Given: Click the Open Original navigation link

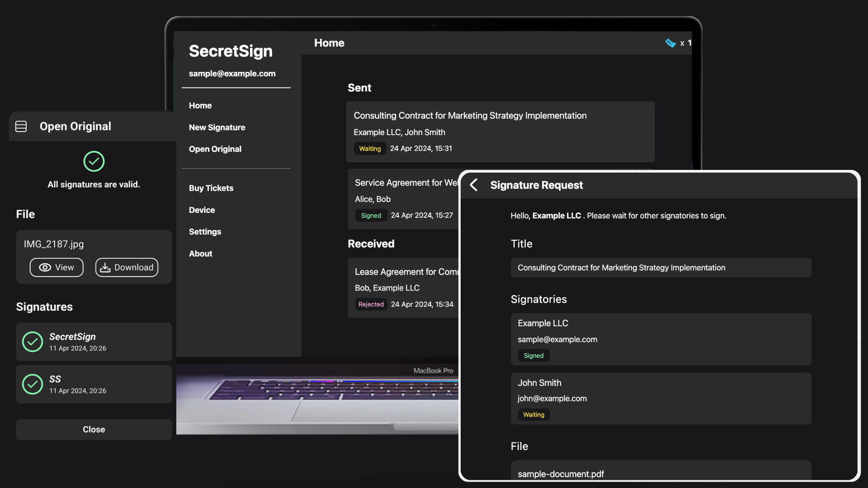Looking at the screenshot, I should pos(215,149).
